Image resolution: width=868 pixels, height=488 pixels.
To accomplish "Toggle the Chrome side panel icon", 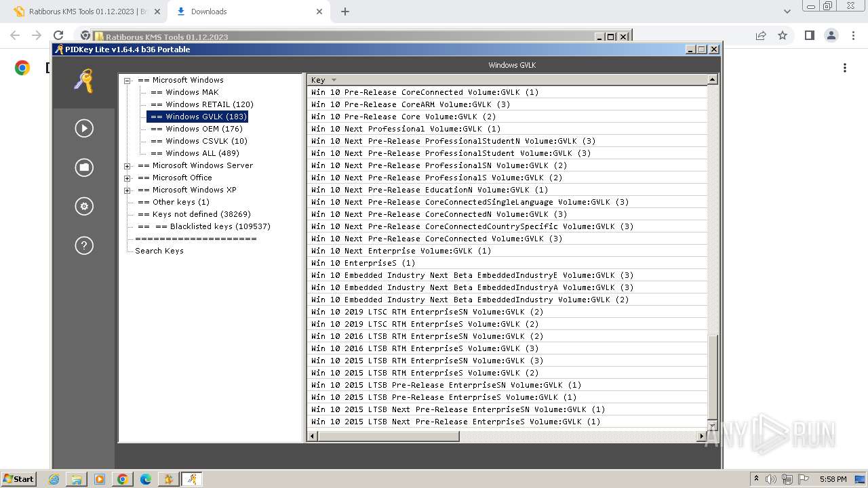I will click(x=809, y=35).
